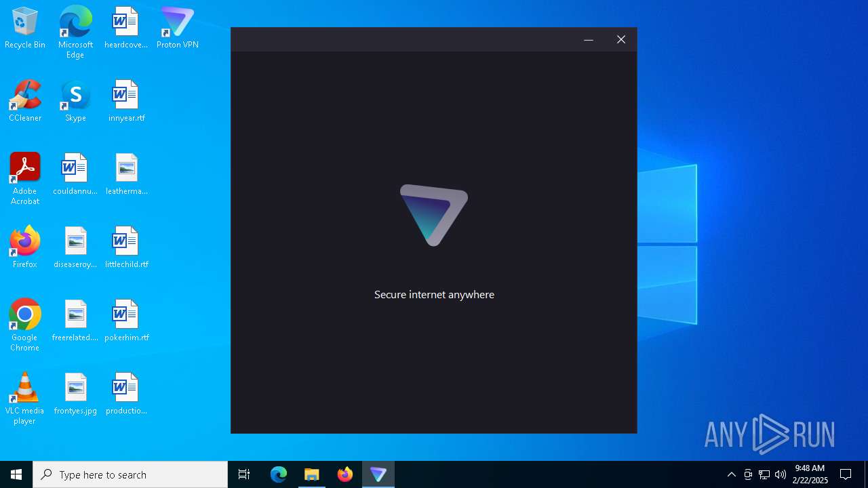Image resolution: width=868 pixels, height=488 pixels.
Task: Select the freerelated... image file icon
Action: point(75,321)
